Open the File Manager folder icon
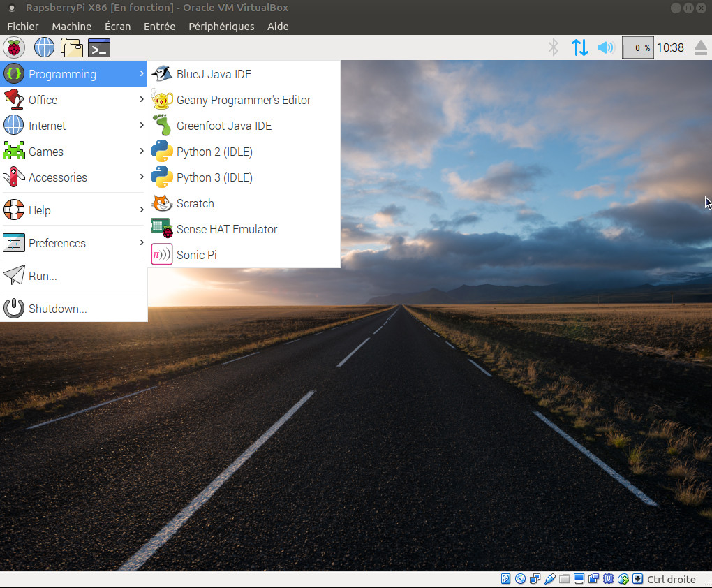This screenshot has width=712, height=588. coord(72,47)
